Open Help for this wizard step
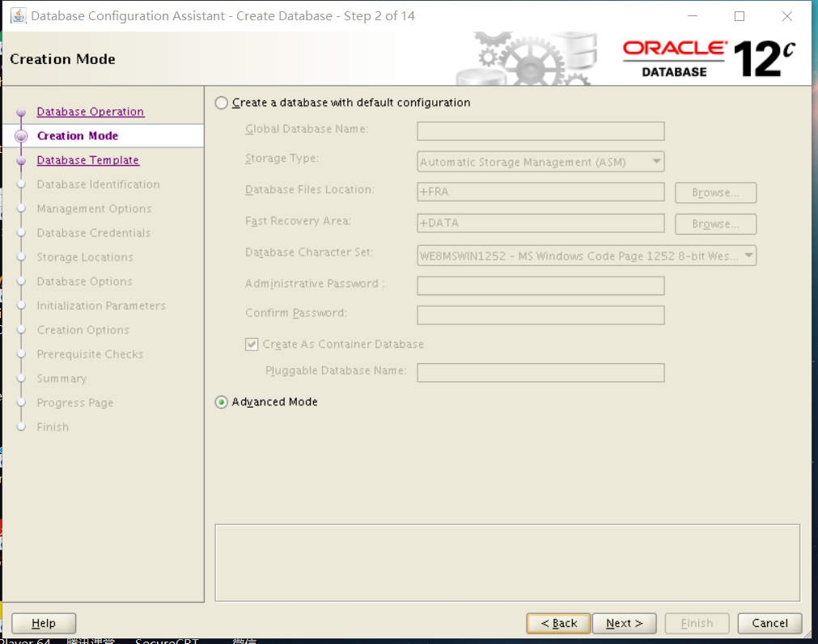The width and height of the screenshot is (818, 644). [x=43, y=623]
